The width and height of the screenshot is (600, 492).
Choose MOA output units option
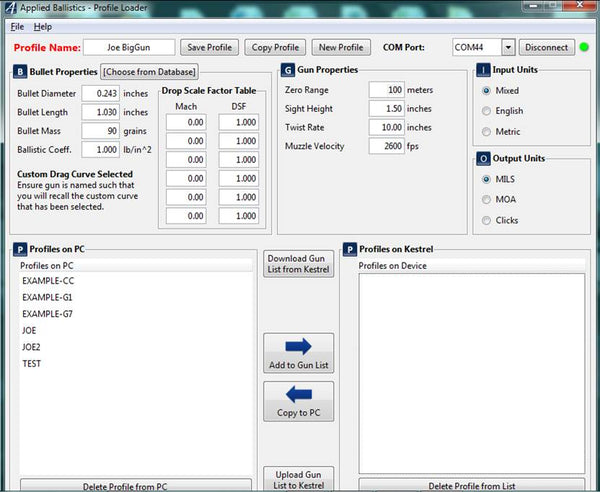[487, 198]
